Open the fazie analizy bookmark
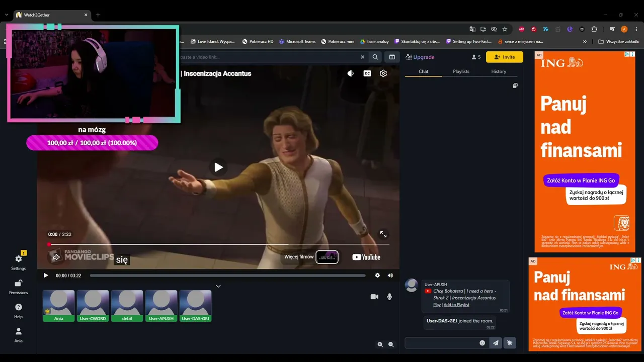 [x=374, y=41]
